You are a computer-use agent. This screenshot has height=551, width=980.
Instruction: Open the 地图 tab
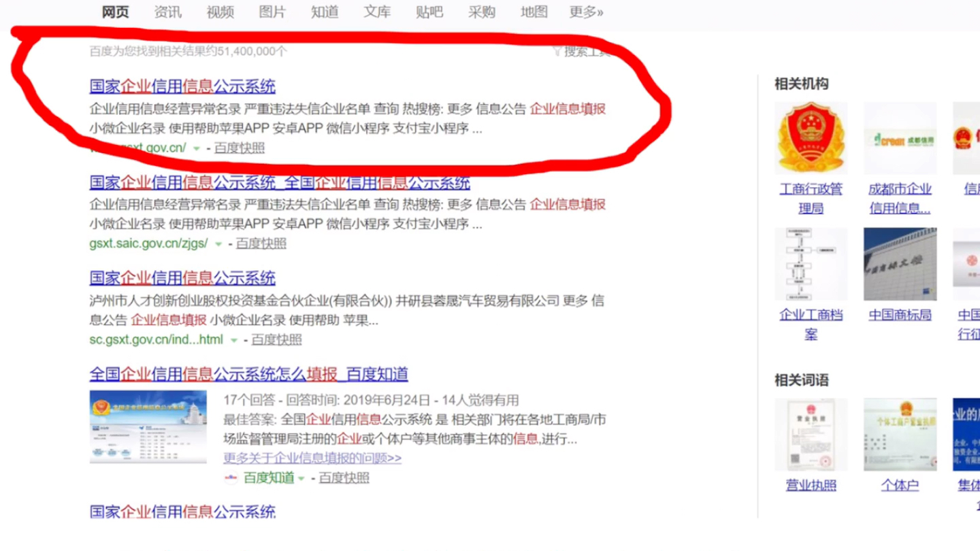[x=534, y=12]
